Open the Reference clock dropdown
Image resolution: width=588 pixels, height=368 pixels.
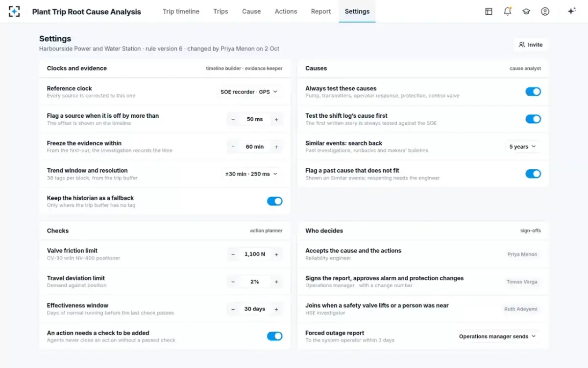249,92
